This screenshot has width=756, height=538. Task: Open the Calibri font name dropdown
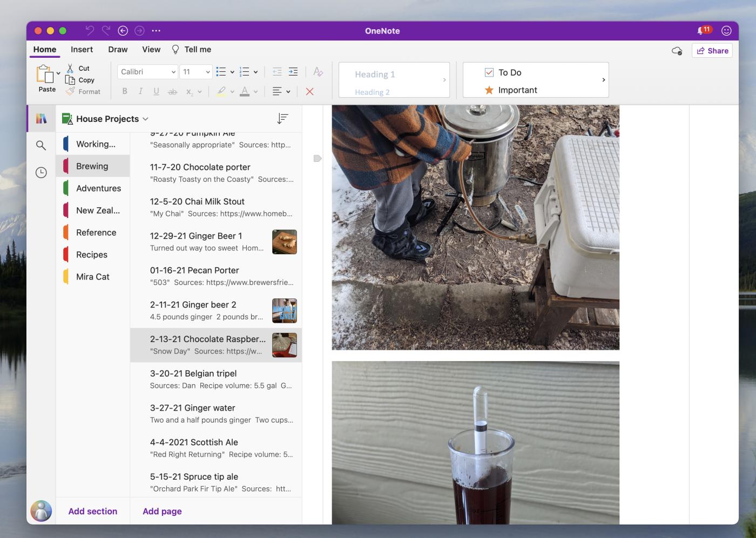coord(147,71)
